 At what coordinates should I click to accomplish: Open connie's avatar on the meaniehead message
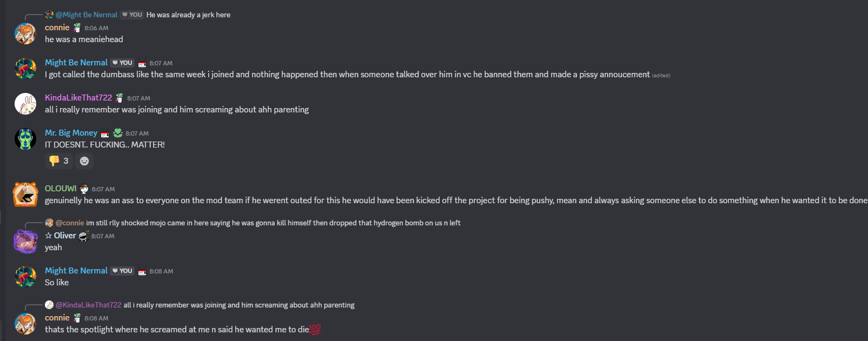pos(25,34)
